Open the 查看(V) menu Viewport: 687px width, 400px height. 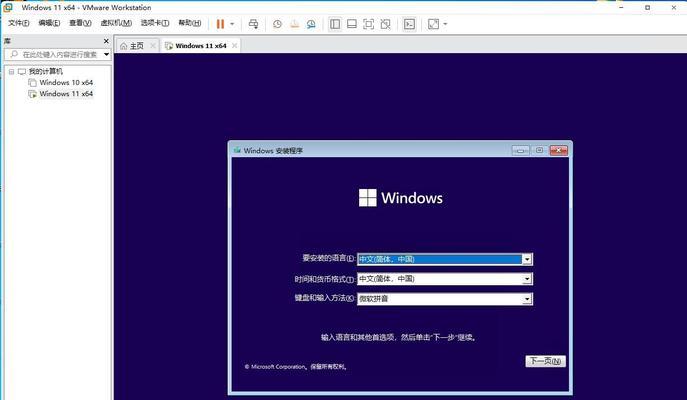[80, 23]
